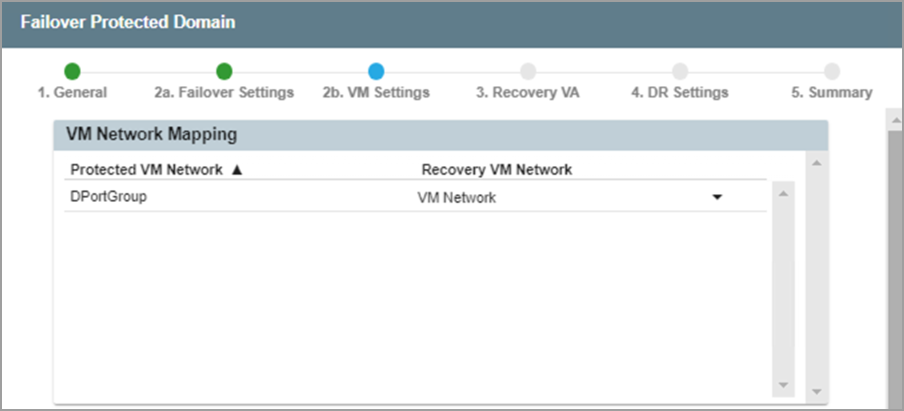Click the gray DR Settings step circle
The width and height of the screenshot is (904, 411).
coord(680,71)
